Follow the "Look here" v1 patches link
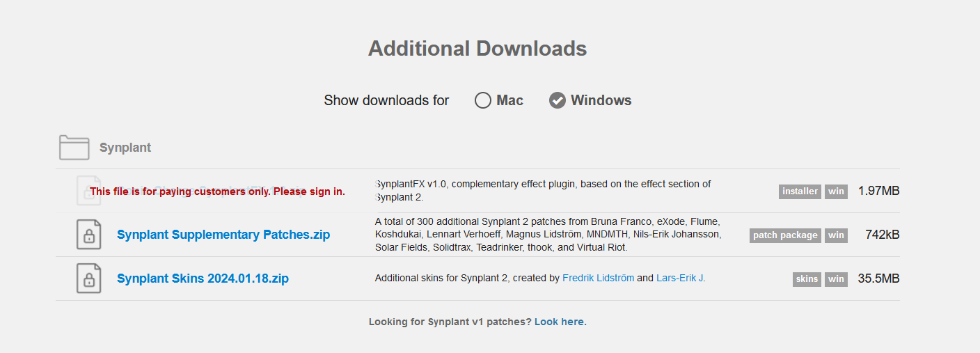This screenshot has width=980, height=353. [560, 322]
